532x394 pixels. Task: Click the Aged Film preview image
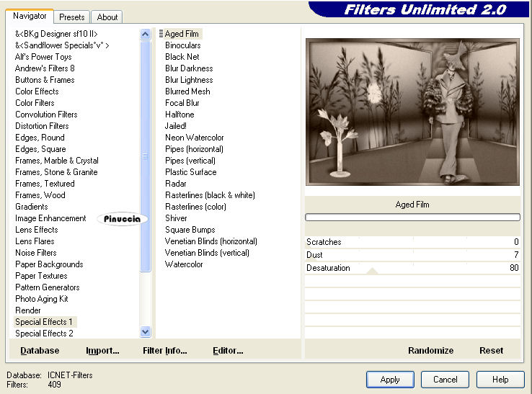[412, 112]
